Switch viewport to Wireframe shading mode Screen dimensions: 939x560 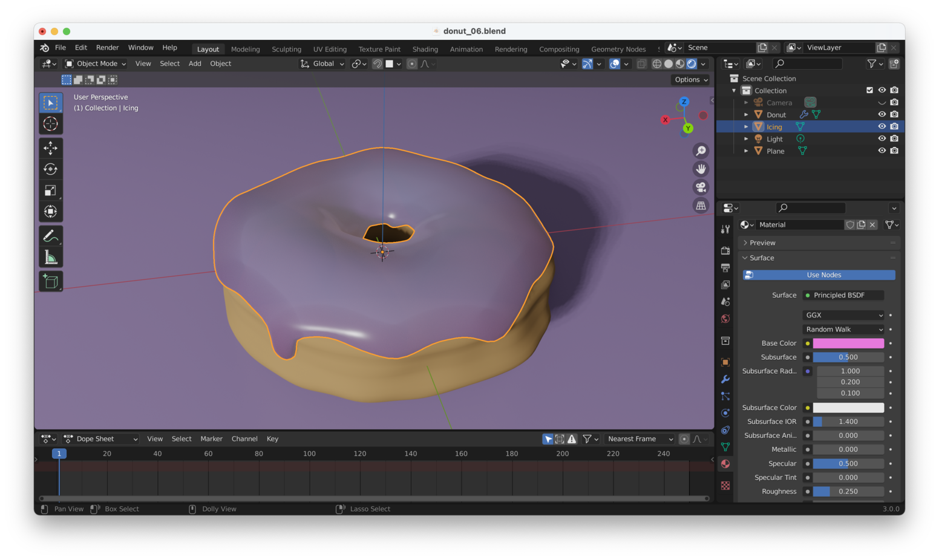click(x=657, y=63)
